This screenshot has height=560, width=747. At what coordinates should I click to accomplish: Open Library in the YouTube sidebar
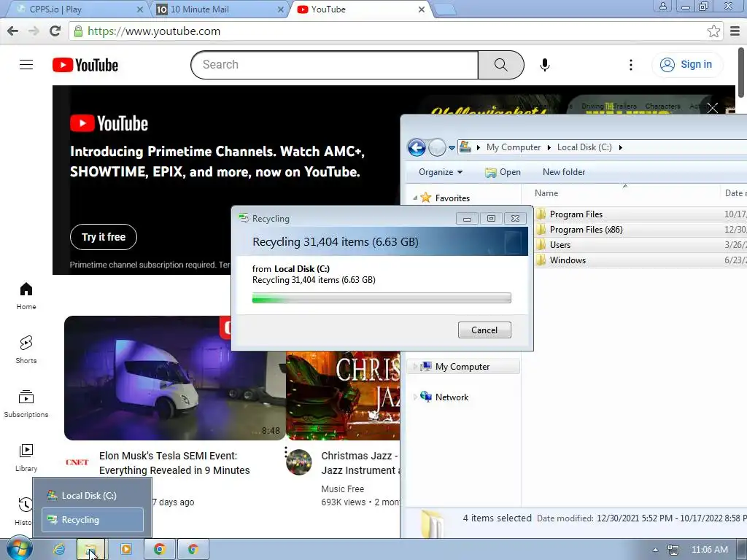(26, 458)
